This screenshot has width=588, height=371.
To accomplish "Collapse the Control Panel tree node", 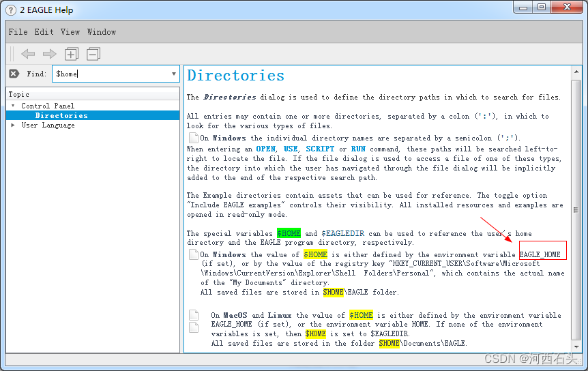I will (x=13, y=106).
